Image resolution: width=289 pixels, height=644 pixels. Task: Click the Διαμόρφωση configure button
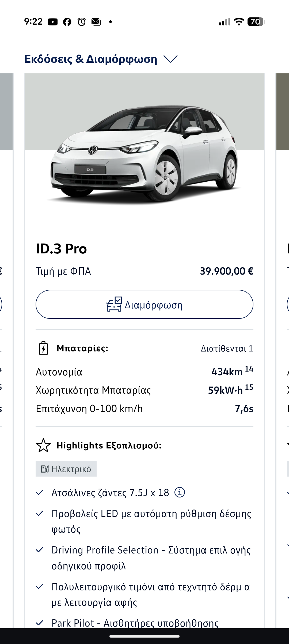click(144, 304)
